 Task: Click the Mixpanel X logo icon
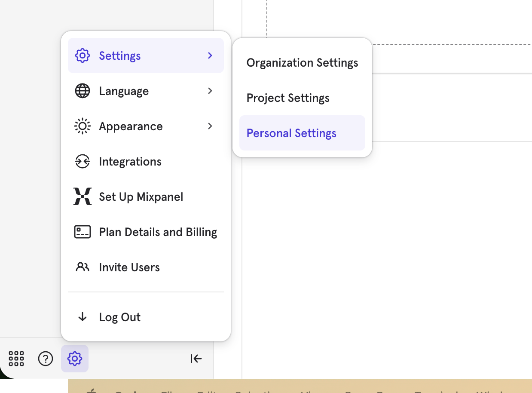(82, 196)
